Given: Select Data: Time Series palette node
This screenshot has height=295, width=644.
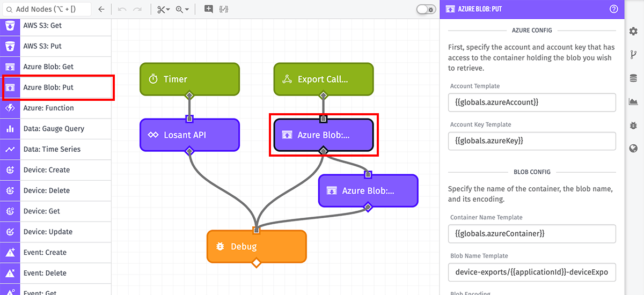Looking at the screenshot, I should coord(55,149).
